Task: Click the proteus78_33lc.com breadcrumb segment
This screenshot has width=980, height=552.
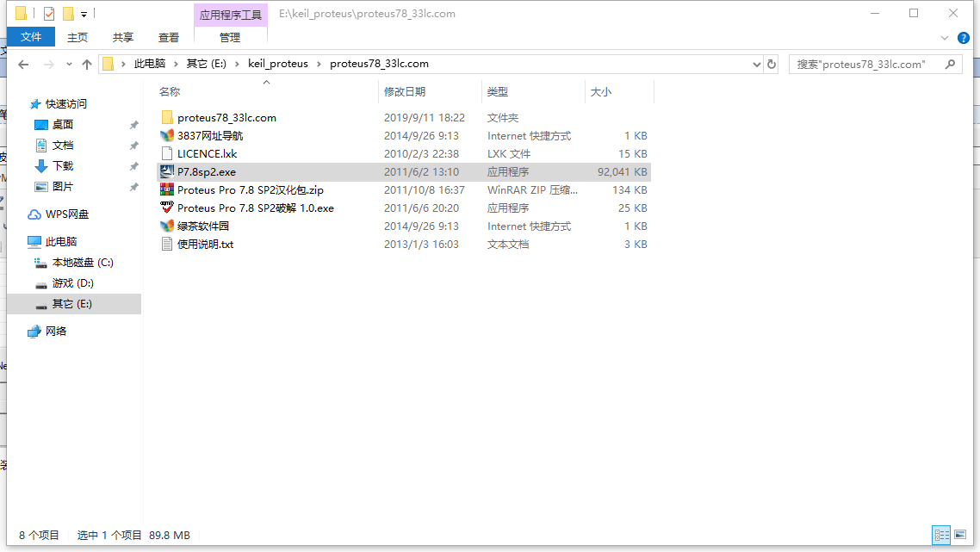Action: [x=380, y=64]
